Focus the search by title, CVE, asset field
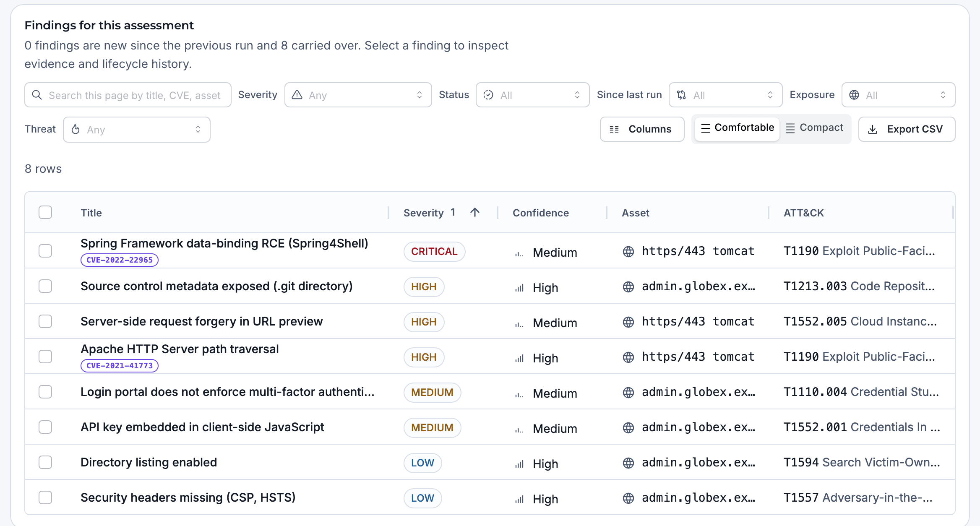Image resolution: width=980 pixels, height=526 pixels. click(x=128, y=95)
